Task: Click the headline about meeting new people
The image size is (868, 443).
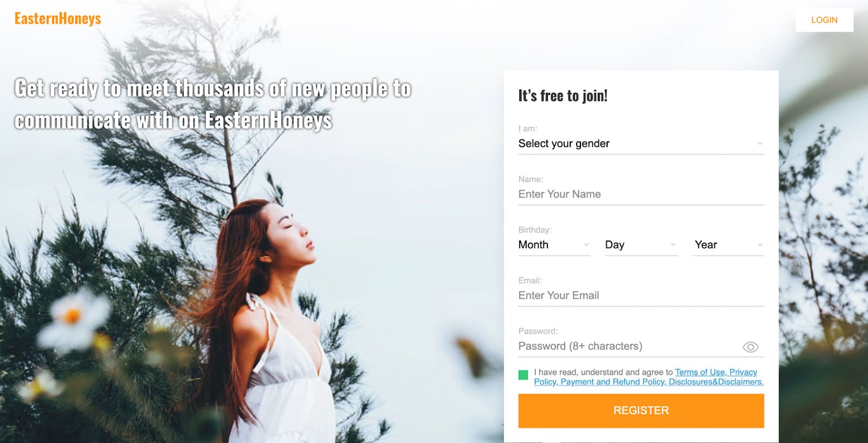Action: [x=213, y=104]
